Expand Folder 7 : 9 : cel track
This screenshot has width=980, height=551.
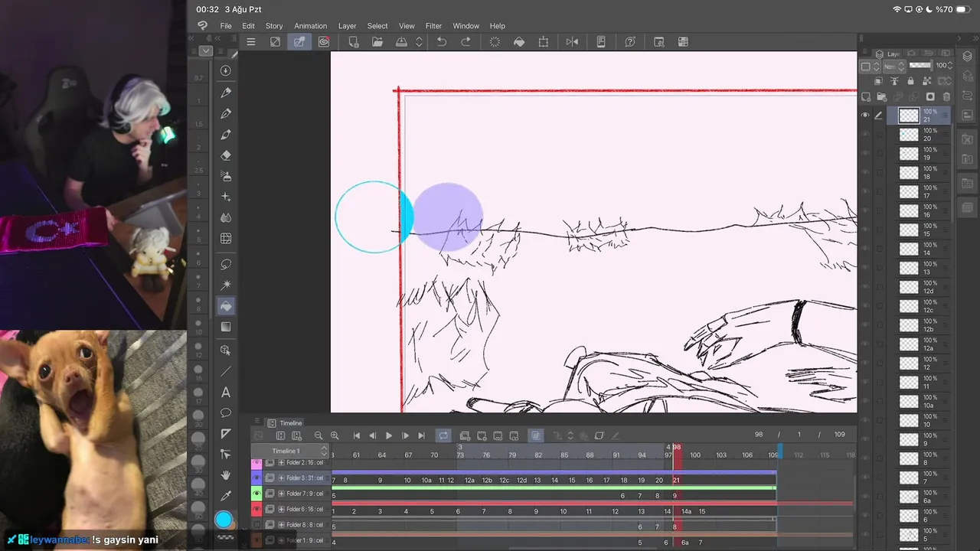(281, 494)
